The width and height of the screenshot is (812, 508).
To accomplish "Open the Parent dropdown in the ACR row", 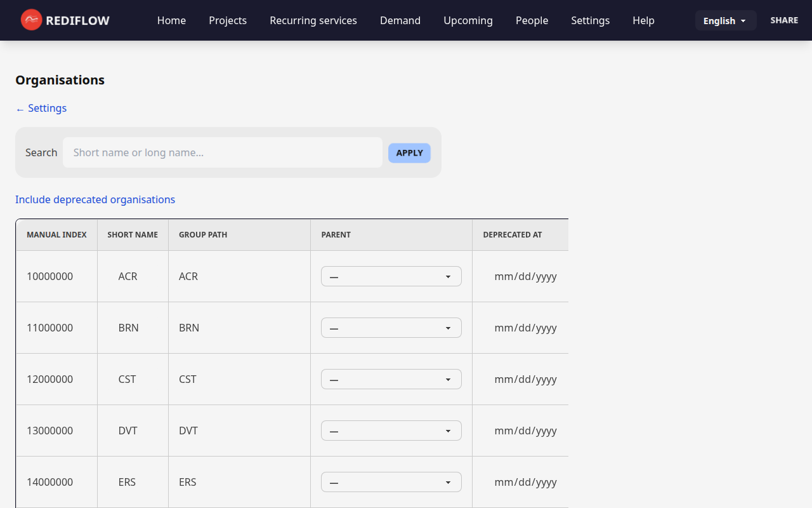I will pos(391,276).
